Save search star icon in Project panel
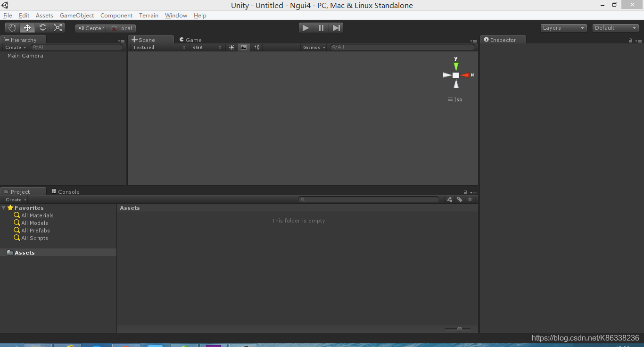The width and height of the screenshot is (644, 347). tap(470, 199)
